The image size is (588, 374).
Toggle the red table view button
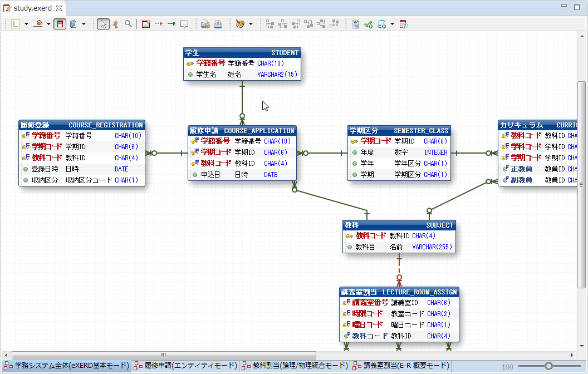[x=60, y=24]
